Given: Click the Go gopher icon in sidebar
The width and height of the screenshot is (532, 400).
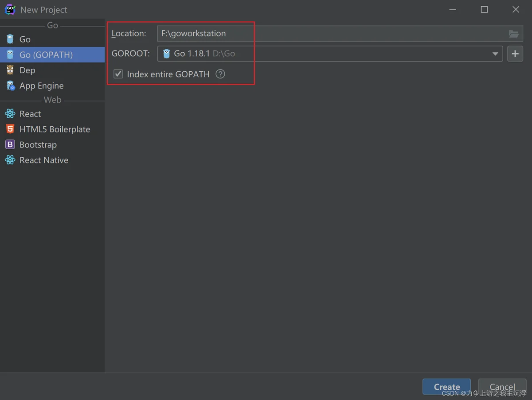Looking at the screenshot, I should [x=10, y=39].
